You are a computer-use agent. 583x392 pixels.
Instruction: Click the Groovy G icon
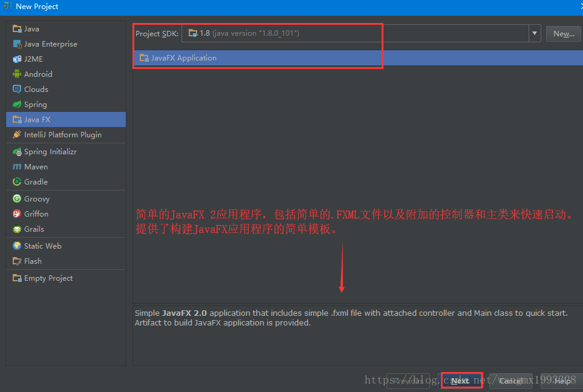[x=17, y=198]
